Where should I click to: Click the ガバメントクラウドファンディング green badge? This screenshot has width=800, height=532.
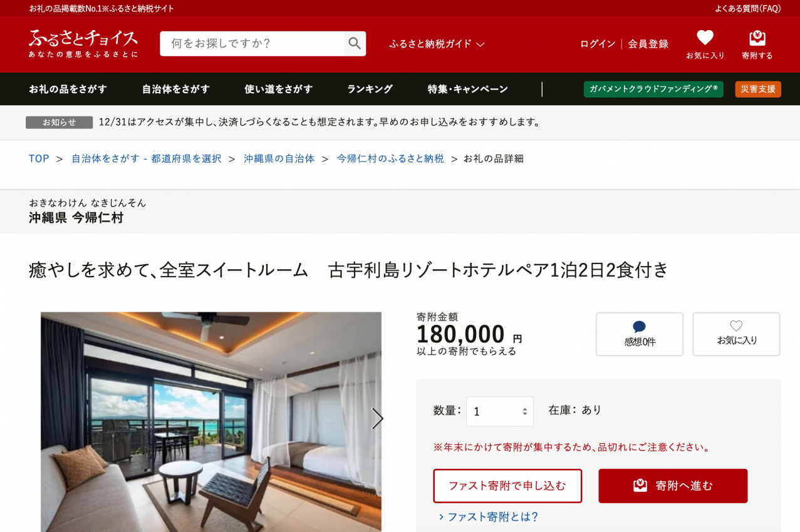click(x=653, y=89)
